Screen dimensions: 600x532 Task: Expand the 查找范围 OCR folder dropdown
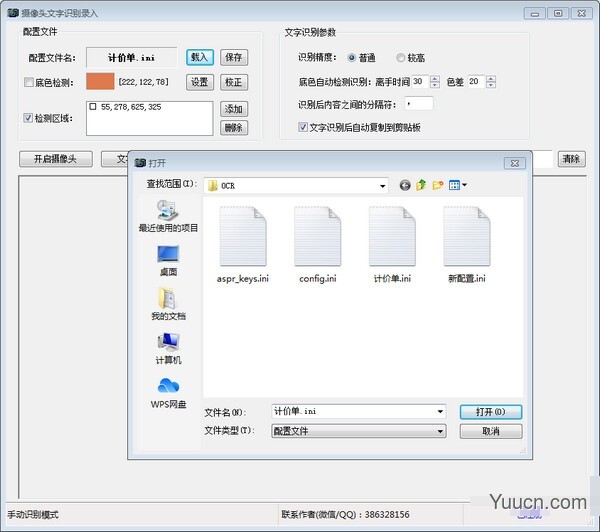coord(382,186)
